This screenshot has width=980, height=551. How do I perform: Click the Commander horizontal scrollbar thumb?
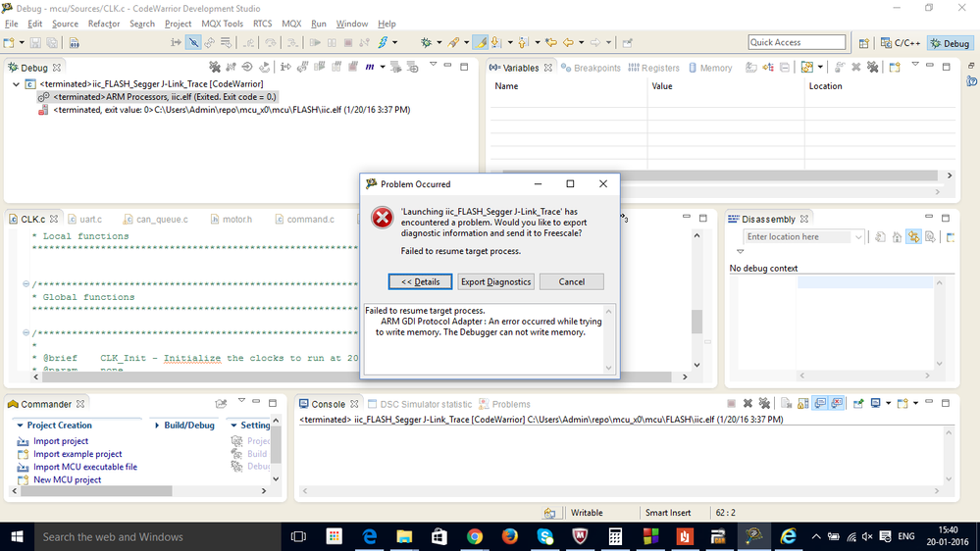click(x=96, y=491)
